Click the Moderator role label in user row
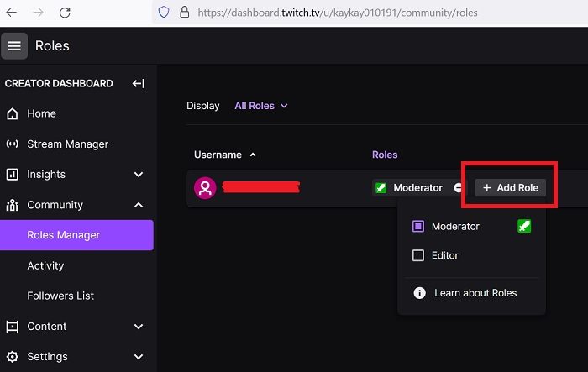 (417, 187)
